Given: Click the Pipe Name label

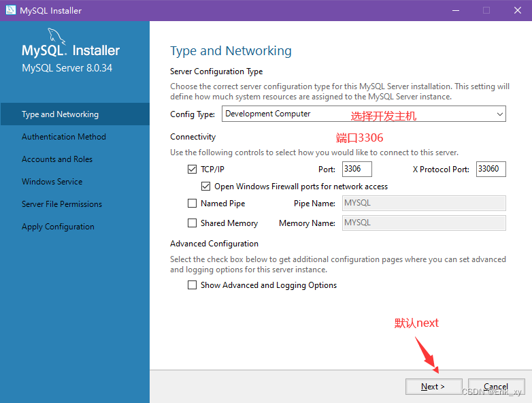Looking at the screenshot, I should pos(314,204).
